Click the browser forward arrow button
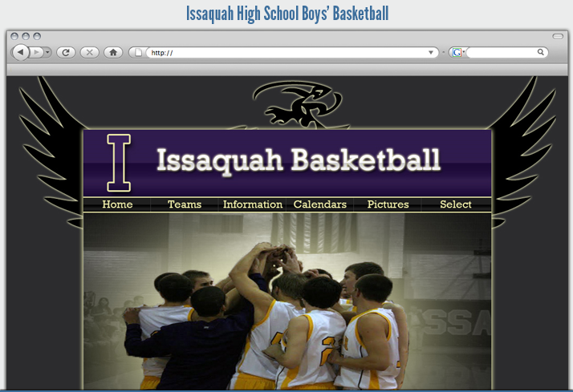The image size is (573, 392). (x=36, y=53)
